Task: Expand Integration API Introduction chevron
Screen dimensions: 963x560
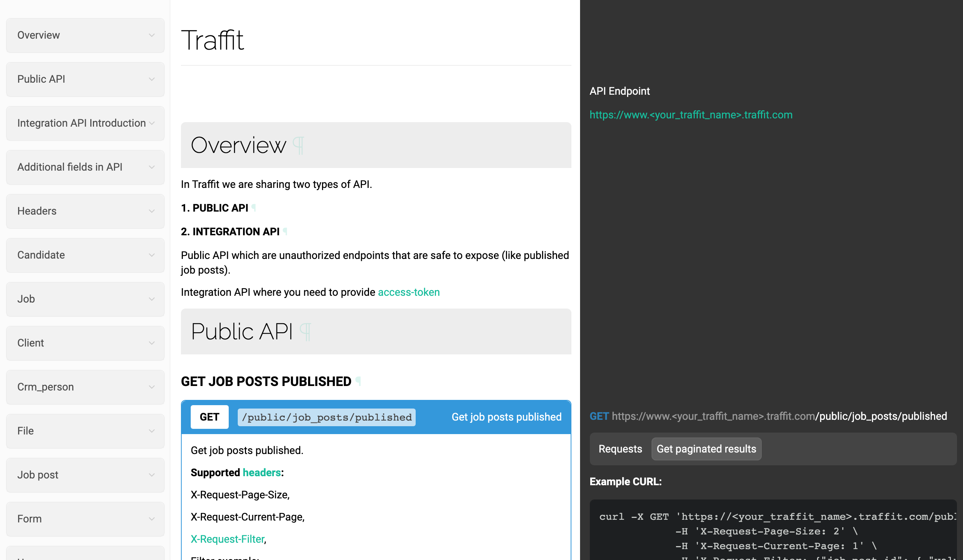Action: [x=152, y=123]
